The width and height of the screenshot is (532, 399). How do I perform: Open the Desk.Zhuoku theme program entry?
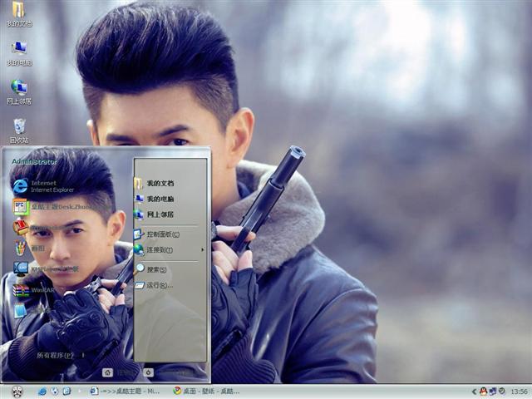coord(57,206)
